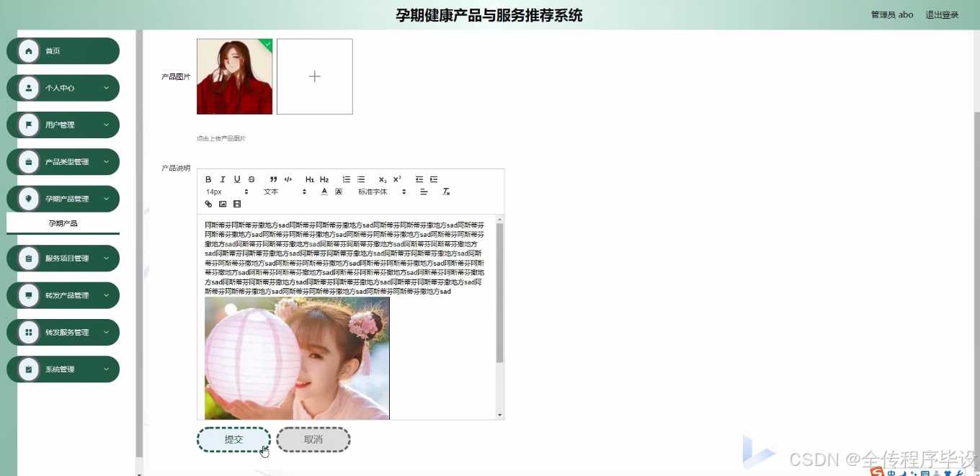Expand the 转发产品管理 chevron
Viewport: 980px width, 476px height.
pos(106,295)
